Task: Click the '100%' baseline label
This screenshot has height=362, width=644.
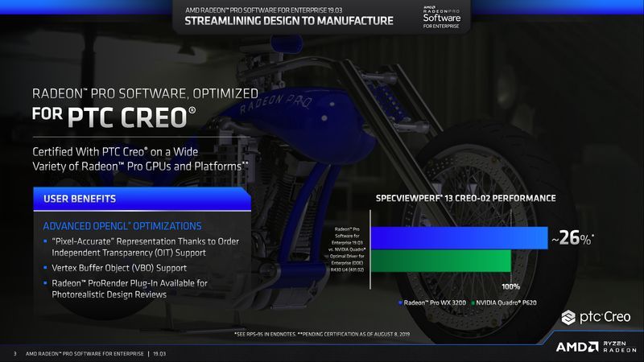Action: [511, 286]
